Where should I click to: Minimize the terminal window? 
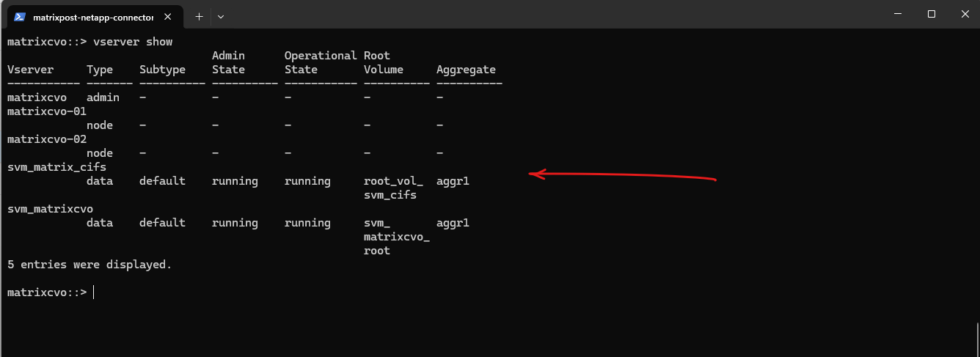tap(899, 14)
